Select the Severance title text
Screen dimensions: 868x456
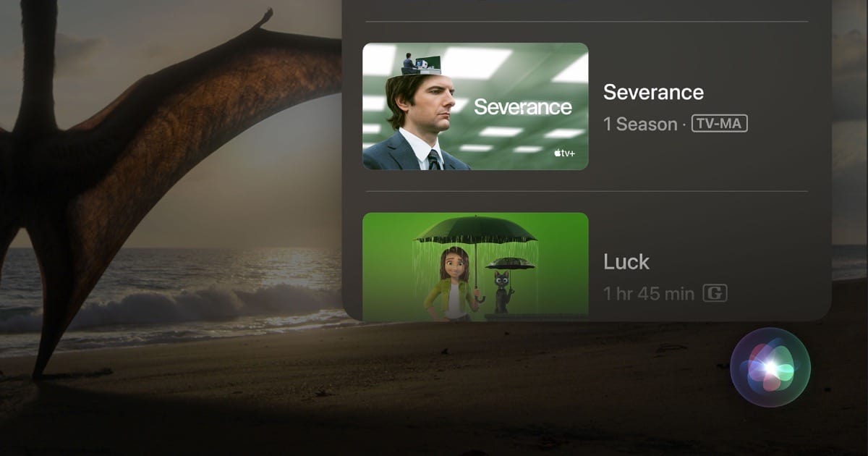(x=653, y=93)
